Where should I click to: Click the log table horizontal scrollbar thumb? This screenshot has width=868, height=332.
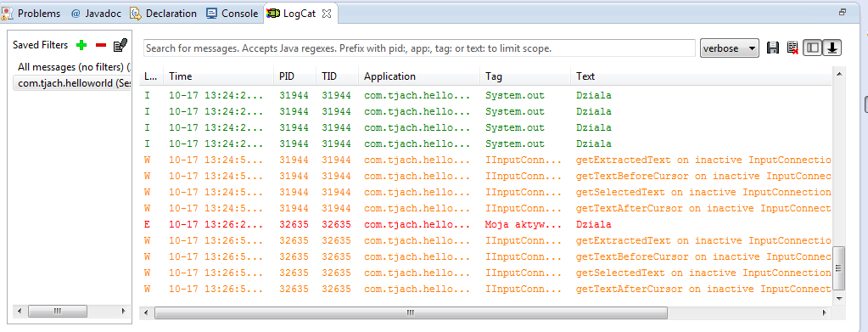(x=411, y=312)
